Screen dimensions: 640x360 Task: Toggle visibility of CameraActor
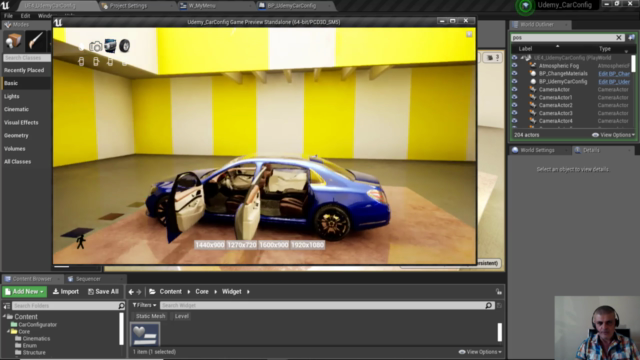point(515,89)
